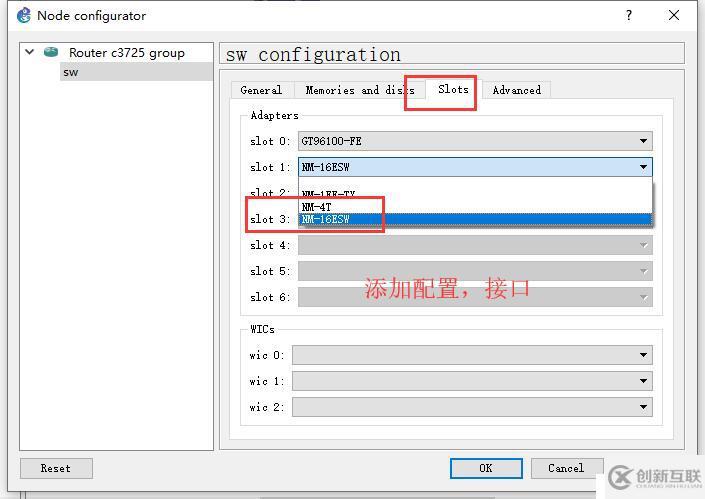Click the Node configurator app icon
The image size is (705, 499).
pos(24,15)
